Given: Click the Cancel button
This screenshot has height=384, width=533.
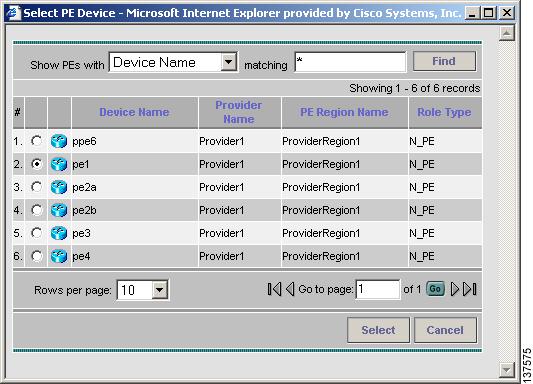Looking at the screenshot, I should pos(445,330).
